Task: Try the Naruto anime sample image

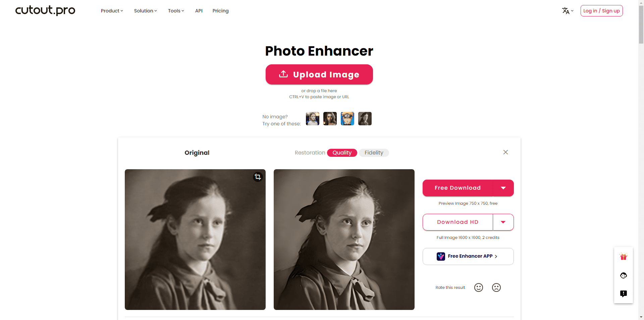Action: (347, 119)
